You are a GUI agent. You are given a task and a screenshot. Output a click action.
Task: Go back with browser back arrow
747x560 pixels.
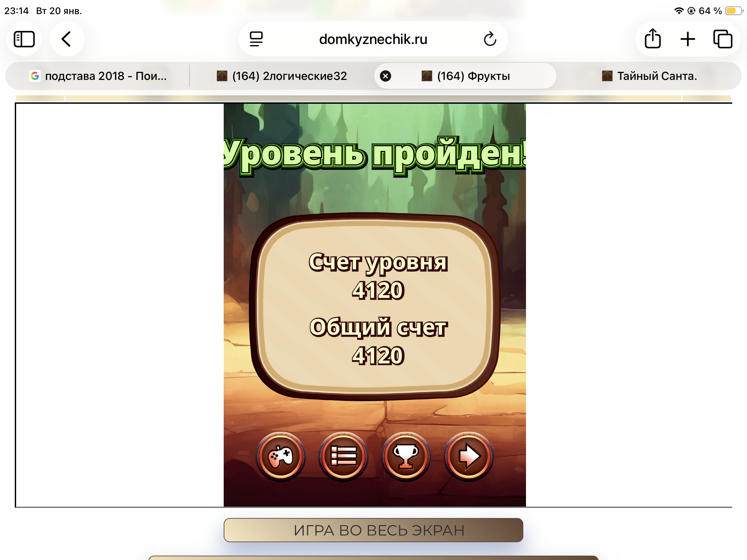[67, 39]
